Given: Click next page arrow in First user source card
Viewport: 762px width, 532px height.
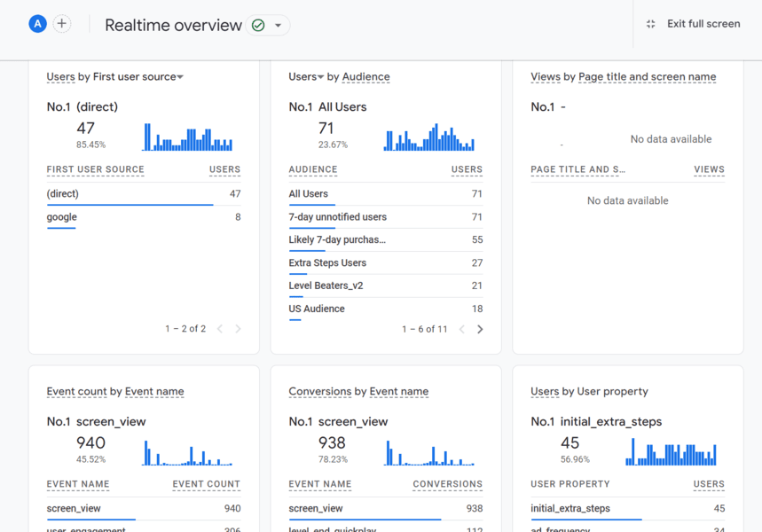Looking at the screenshot, I should 238,329.
